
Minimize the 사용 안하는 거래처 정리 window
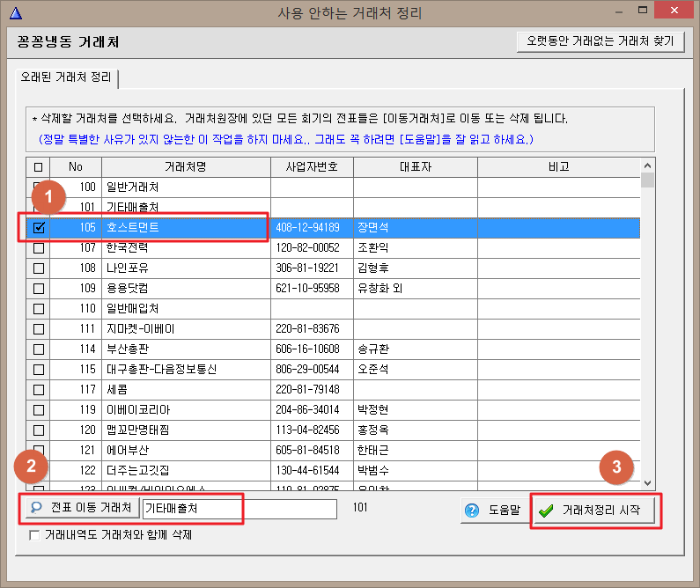pyautogui.click(x=619, y=11)
